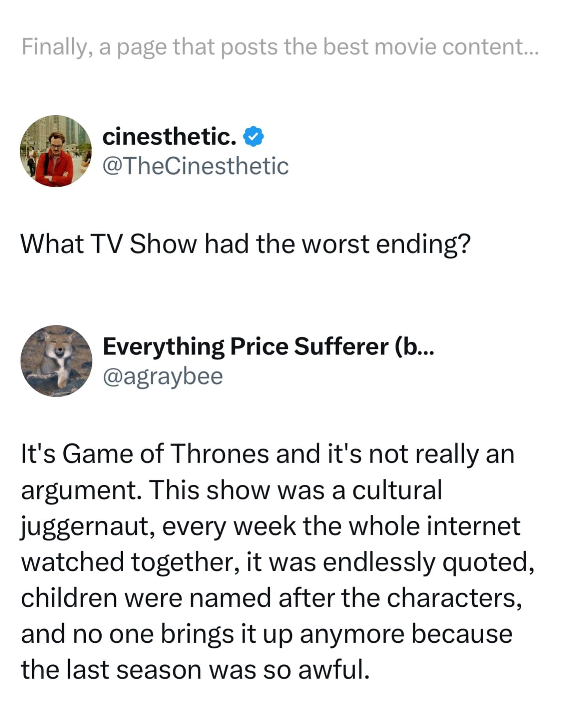Click the 'the last season was so awful.' line
Viewport: 569px width, 728px height.
click(x=195, y=670)
